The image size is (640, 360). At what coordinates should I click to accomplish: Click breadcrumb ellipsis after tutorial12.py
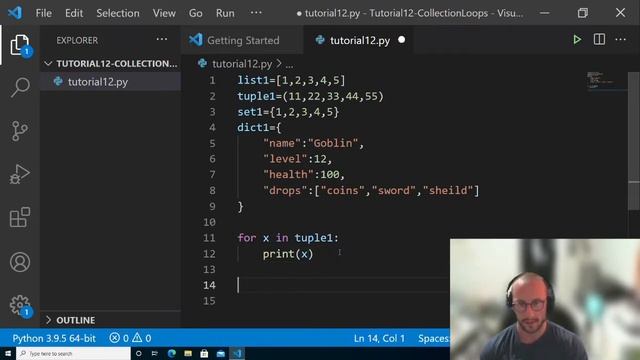(289, 64)
